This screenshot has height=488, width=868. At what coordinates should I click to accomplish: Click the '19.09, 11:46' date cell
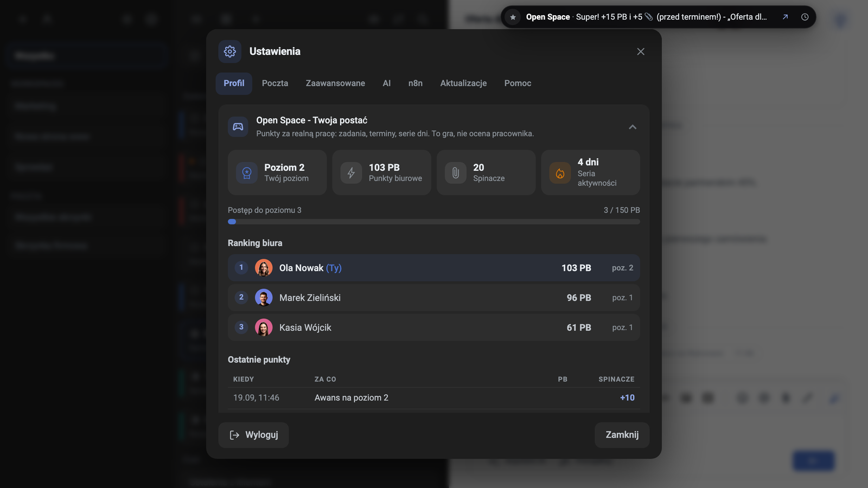(x=256, y=398)
